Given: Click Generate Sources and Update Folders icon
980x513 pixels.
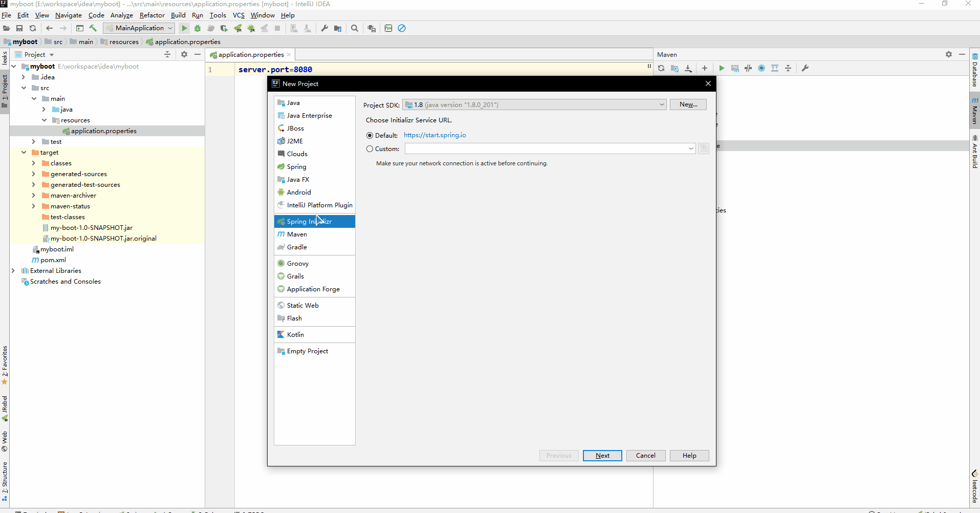Looking at the screenshot, I should (x=674, y=68).
